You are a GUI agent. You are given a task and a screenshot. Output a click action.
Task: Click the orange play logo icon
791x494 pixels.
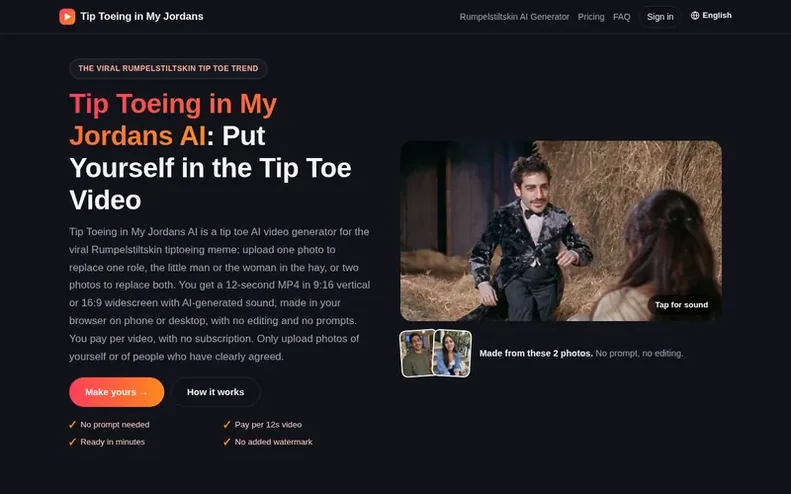(x=67, y=17)
